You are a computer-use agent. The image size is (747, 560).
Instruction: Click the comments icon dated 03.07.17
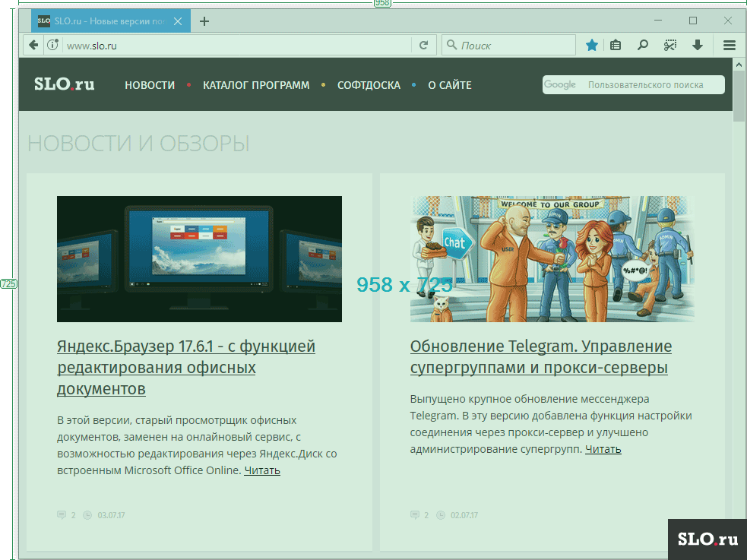(x=62, y=514)
